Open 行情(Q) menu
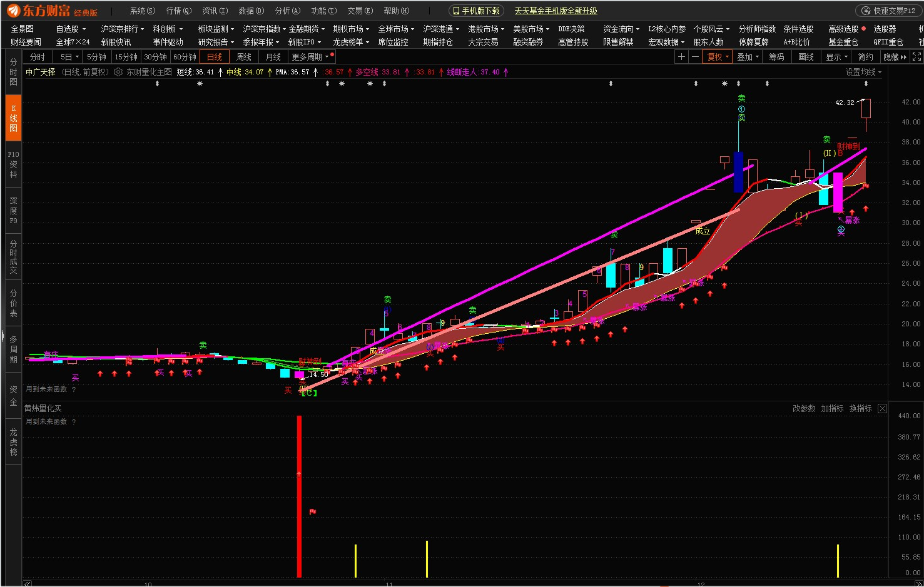924x587 pixels. click(x=179, y=11)
